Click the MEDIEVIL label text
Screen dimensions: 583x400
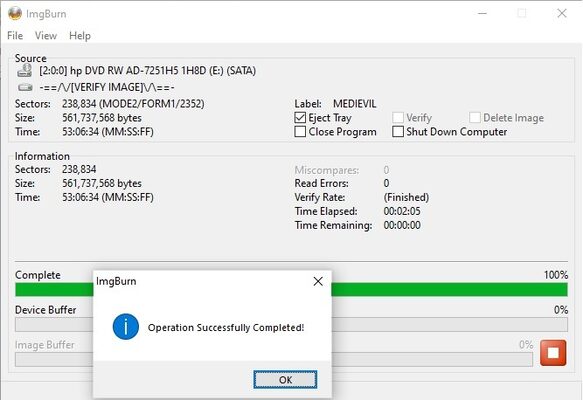(355, 104)
